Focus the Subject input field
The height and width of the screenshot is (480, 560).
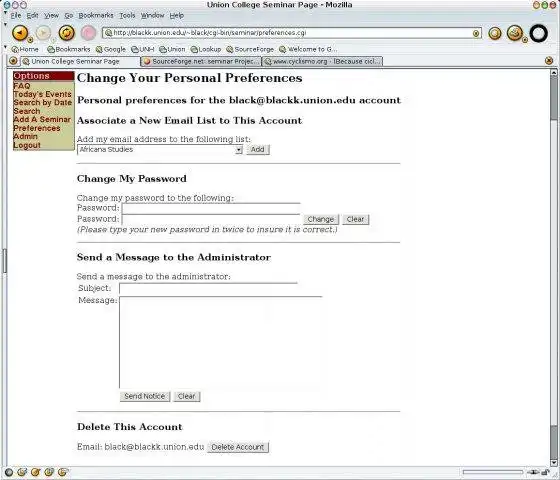tap(208, 289)
